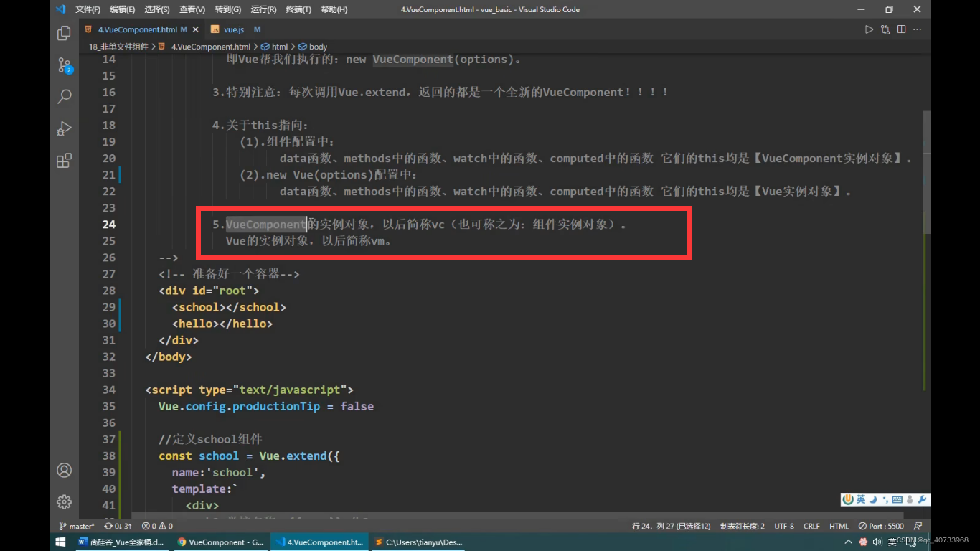Open Word document in taskbar
This screenshot has height=551, width=980.
121,542
